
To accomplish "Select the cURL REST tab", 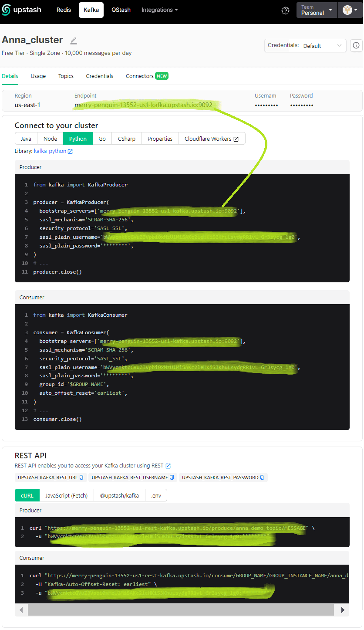I will pyautogui.click(x=27, y=495).
